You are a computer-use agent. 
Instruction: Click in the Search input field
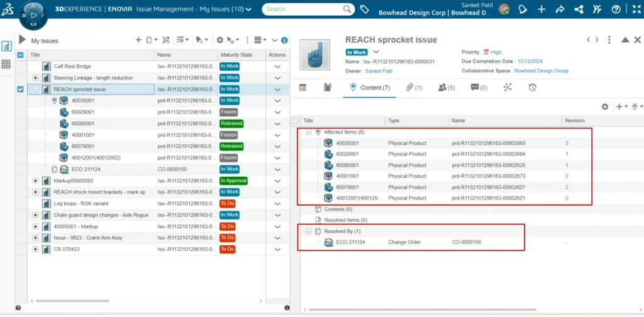(x=302, y=9)
